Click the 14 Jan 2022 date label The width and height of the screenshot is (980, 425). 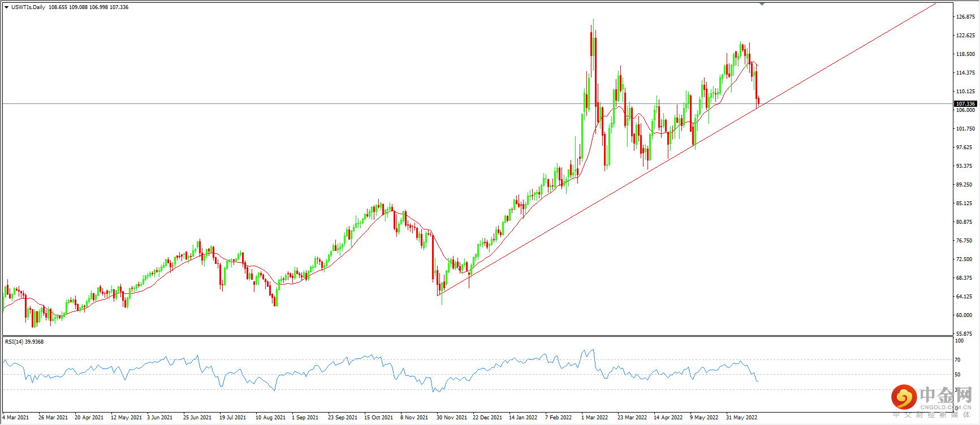point(523,418)
